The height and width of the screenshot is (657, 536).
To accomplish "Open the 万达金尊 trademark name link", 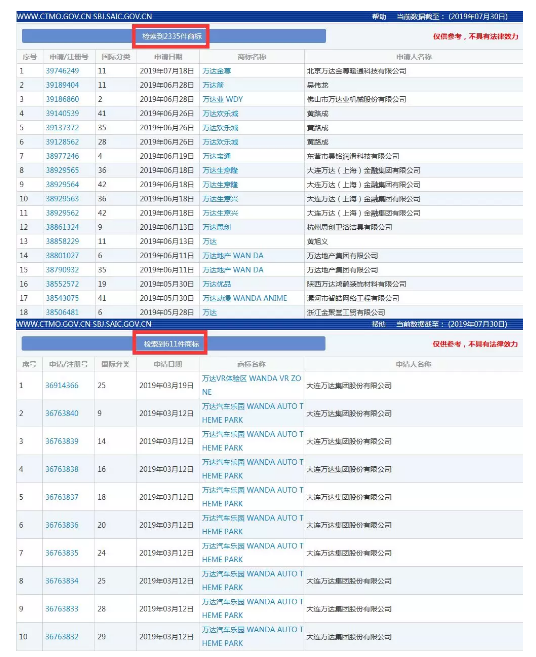I will 217,71.
